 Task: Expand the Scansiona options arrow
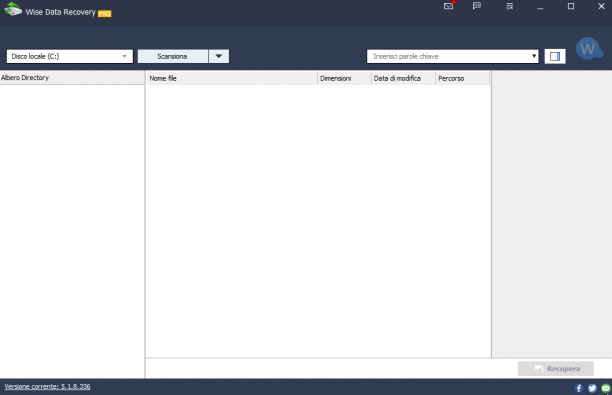pos(219,57)
